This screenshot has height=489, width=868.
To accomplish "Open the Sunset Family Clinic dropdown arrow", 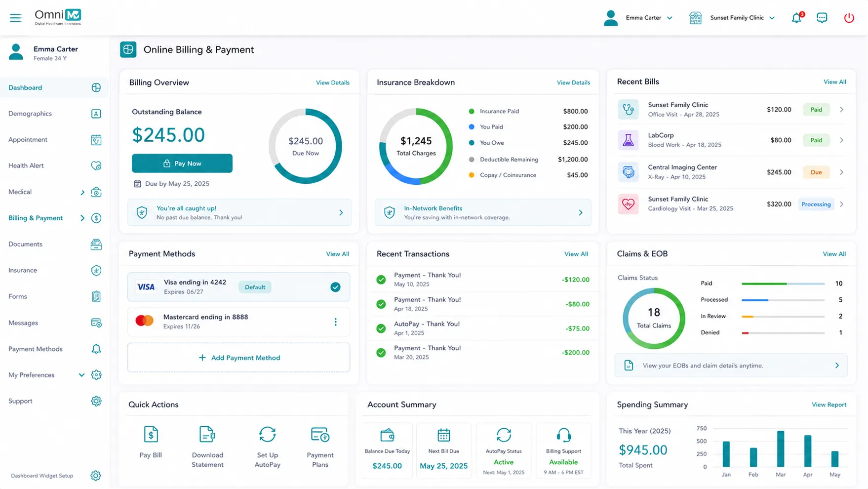I will point(772,18).
